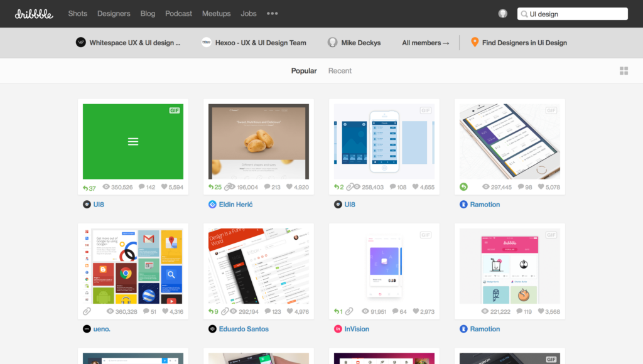
Task: Open the potato website shot thumbnail
Action: (x=259, y=141)
